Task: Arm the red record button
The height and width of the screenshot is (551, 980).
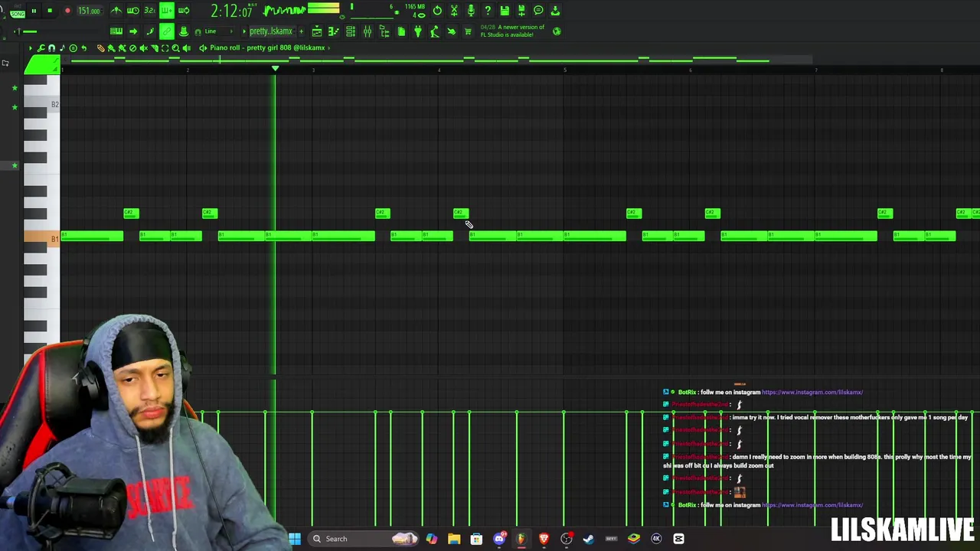Action: click(x=67, y=11)
